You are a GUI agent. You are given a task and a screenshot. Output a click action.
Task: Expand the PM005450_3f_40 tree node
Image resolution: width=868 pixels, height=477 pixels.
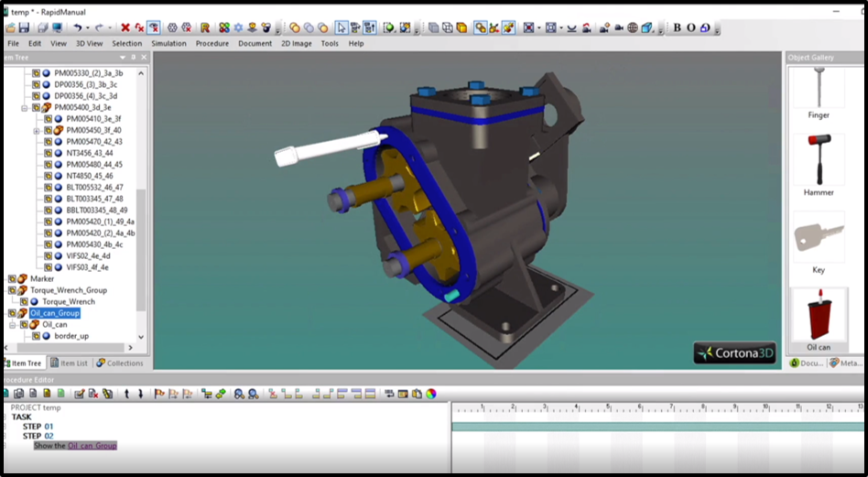pos(37,131)
